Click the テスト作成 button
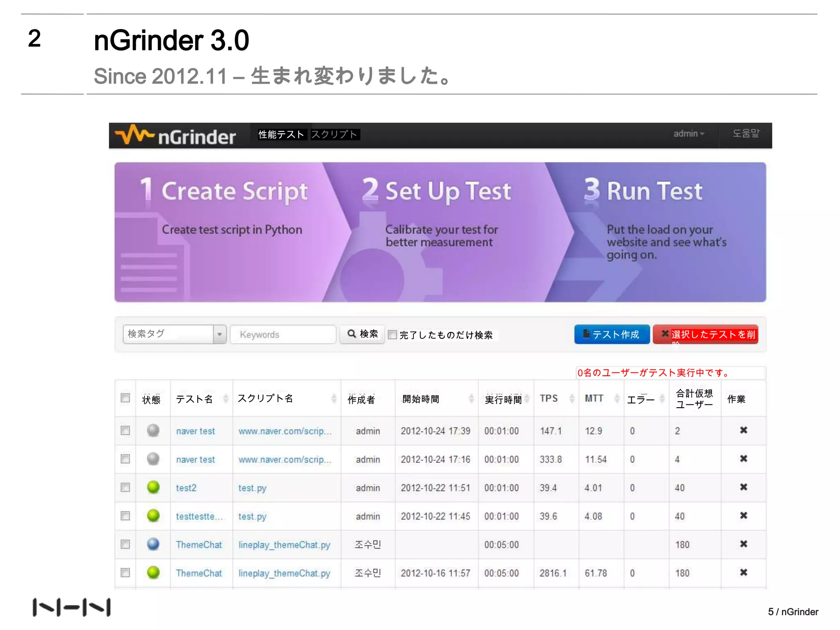Image resolution: width=840 pixels, height=630 pixels. pos(612,334)
